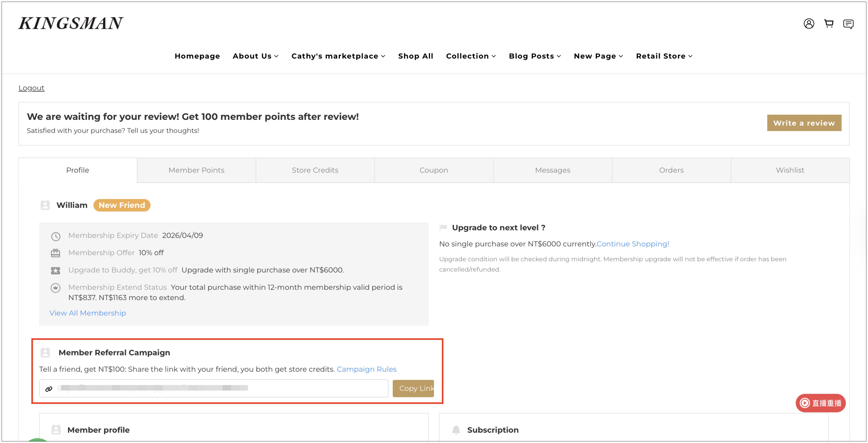Click the gift icon beside Membership Offer

[x=56, y=253]
